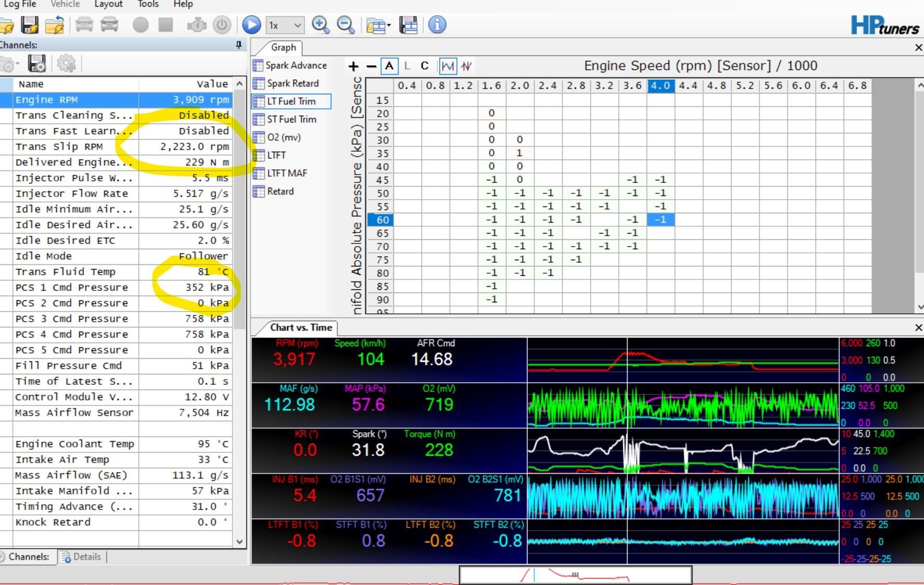Click the save log floppy disk icon
The image size is (924, 585).
point(30,25)
